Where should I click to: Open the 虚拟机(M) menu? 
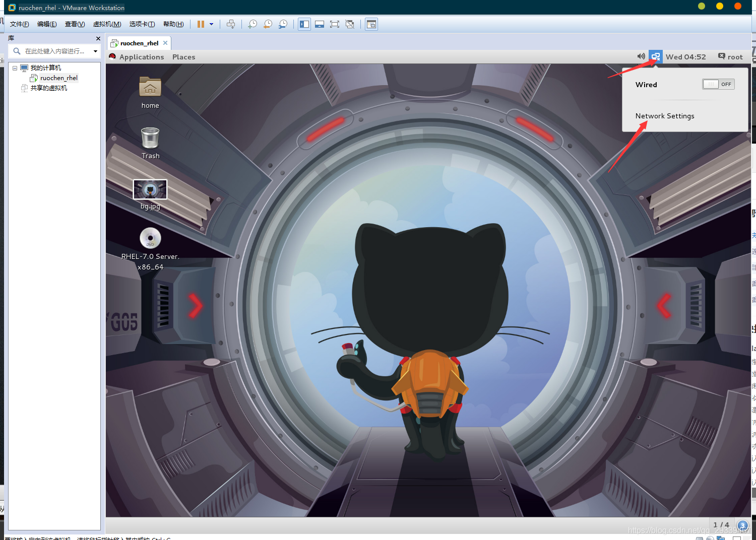pyautogui.click(x=107, y=24)
